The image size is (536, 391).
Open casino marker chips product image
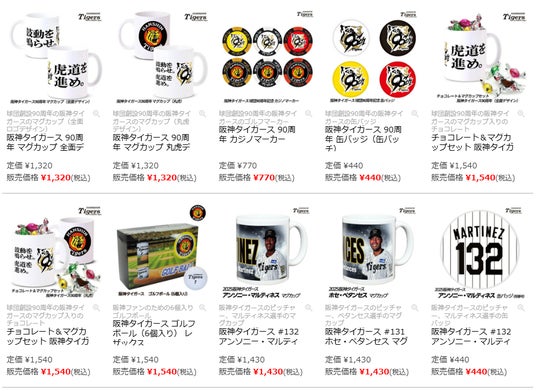coord(268,58)
